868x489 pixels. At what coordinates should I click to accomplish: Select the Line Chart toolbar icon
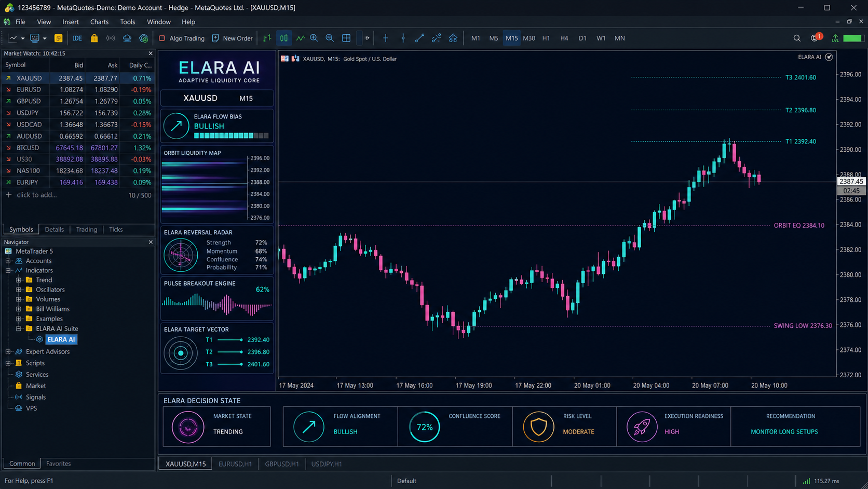(x=300, y=38)
